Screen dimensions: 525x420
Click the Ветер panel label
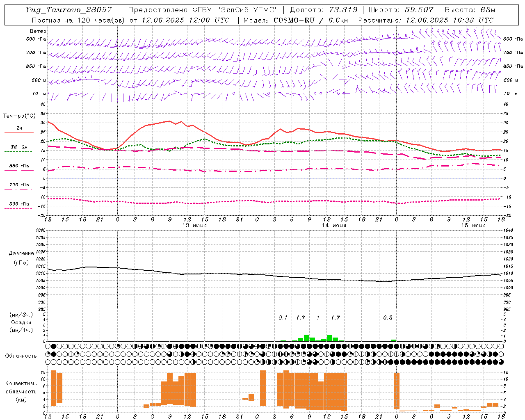(38, 31)
